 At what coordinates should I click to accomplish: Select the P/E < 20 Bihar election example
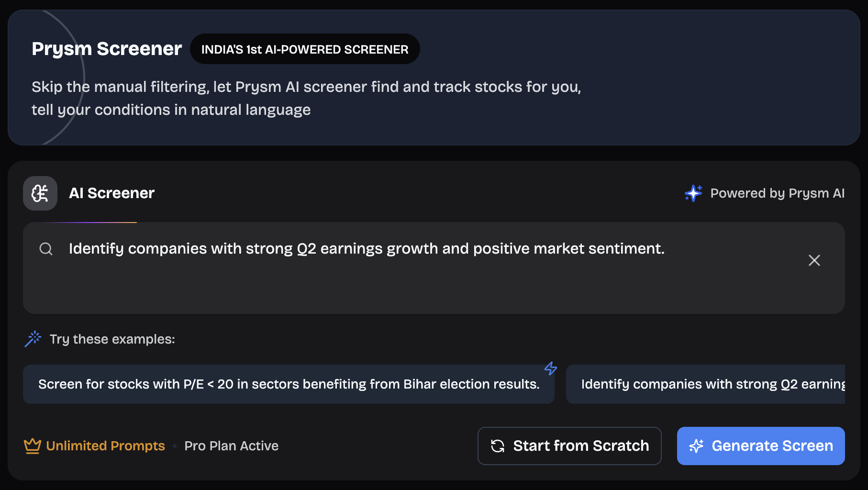289,384
